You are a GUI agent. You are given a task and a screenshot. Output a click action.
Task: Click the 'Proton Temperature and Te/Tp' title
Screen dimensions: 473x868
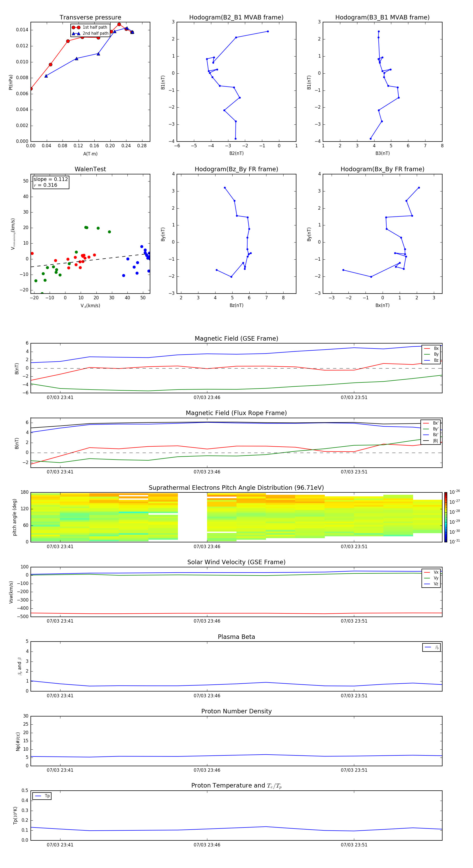point(236,786)
